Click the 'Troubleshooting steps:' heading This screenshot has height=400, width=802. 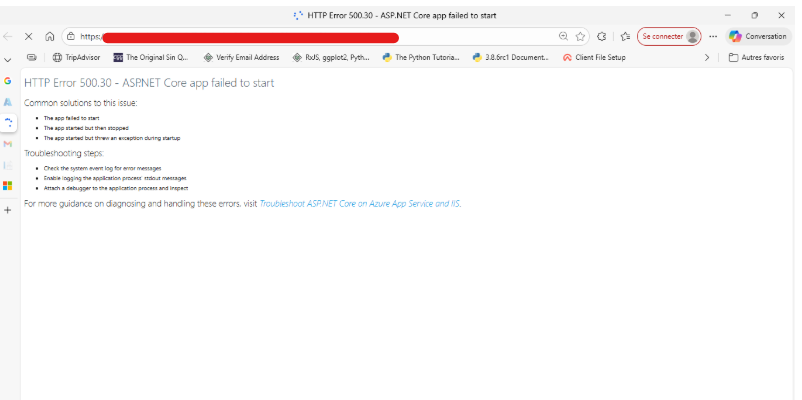tap(64, 153)
